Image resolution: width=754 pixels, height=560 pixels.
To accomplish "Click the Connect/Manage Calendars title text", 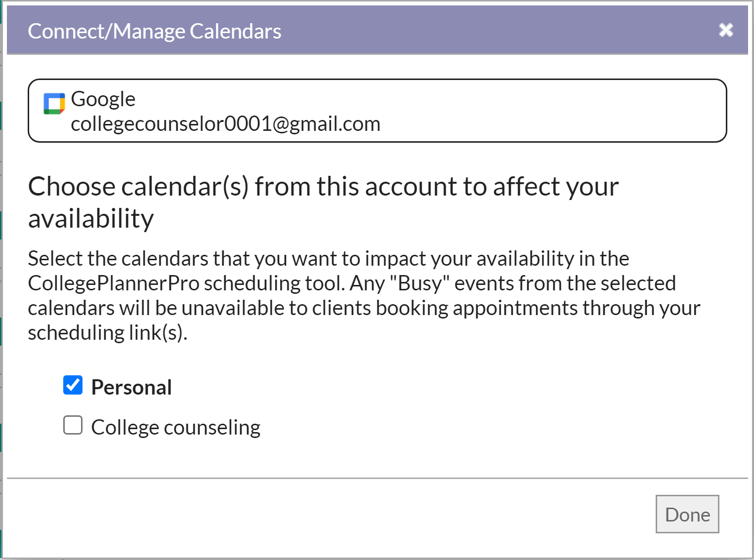I will (x=154, y=31).
